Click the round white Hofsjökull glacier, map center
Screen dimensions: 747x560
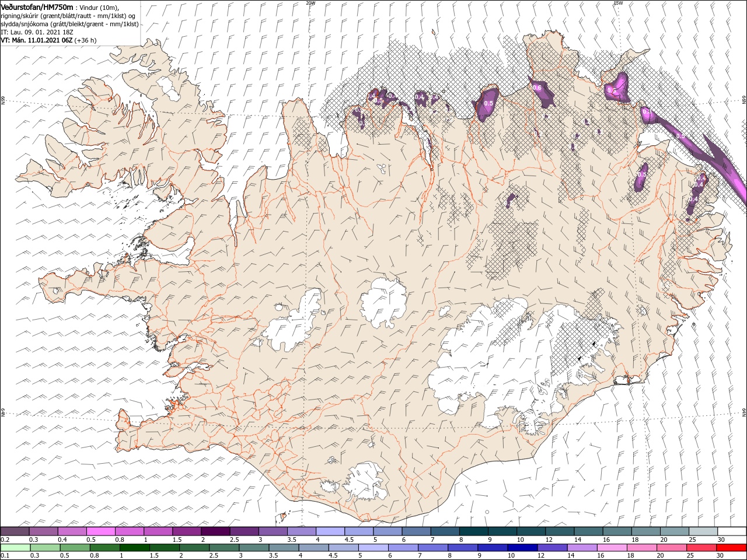383,302
